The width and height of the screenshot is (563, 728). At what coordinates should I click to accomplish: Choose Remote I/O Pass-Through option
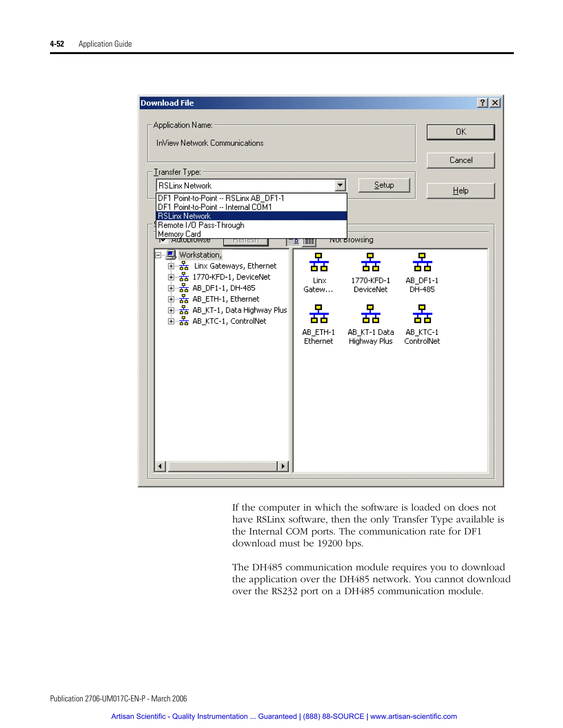252,225
